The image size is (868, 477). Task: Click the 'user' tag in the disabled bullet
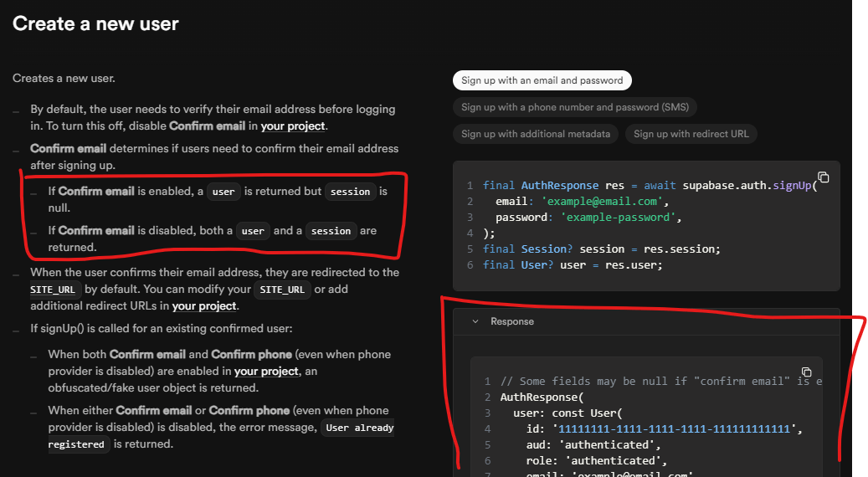coord(253,231)
